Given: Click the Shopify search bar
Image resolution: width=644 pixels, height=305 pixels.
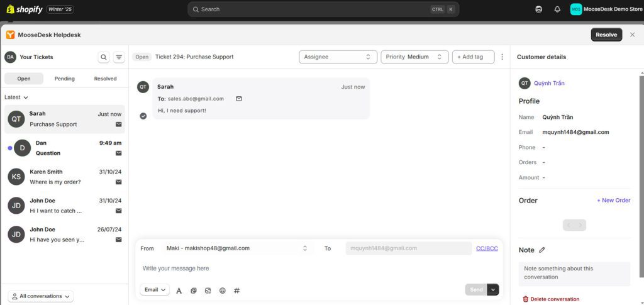Looking at the screenshot, I should click(323, 9).
